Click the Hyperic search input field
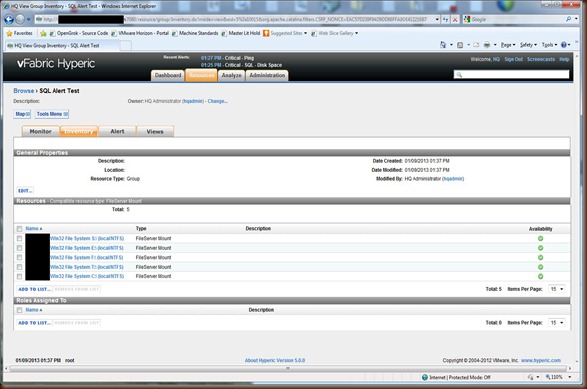This screenshot has width=587, height=389. click(x=511, y=75)
